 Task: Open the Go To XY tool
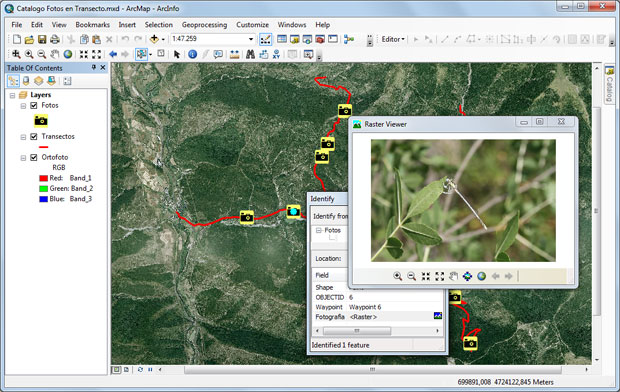pos(276,54)
